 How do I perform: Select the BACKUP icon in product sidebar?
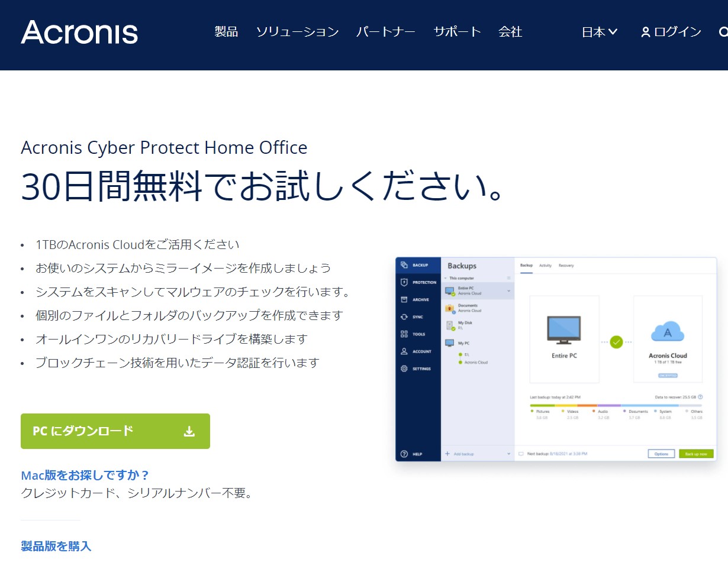pyautogui.click(x=404, y=265)
